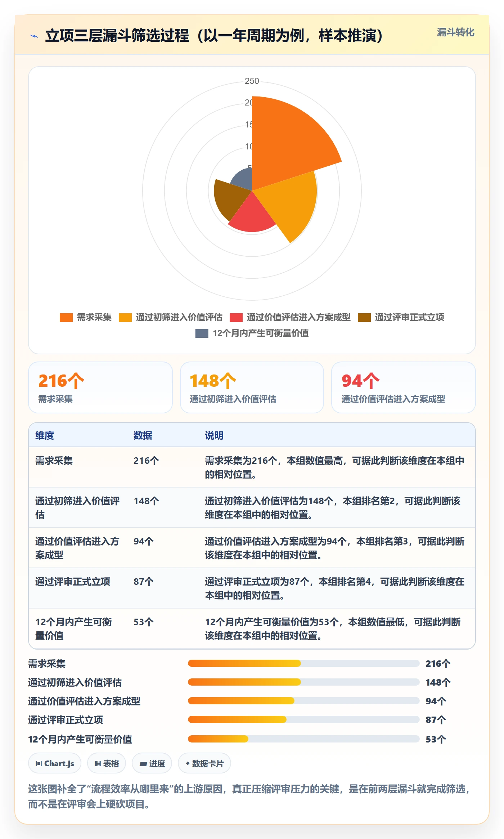Click the footer note starting with 这张图补全了
Image resolution: width=504 pixels, height=839 pixels.
click(x=249, y=796)
